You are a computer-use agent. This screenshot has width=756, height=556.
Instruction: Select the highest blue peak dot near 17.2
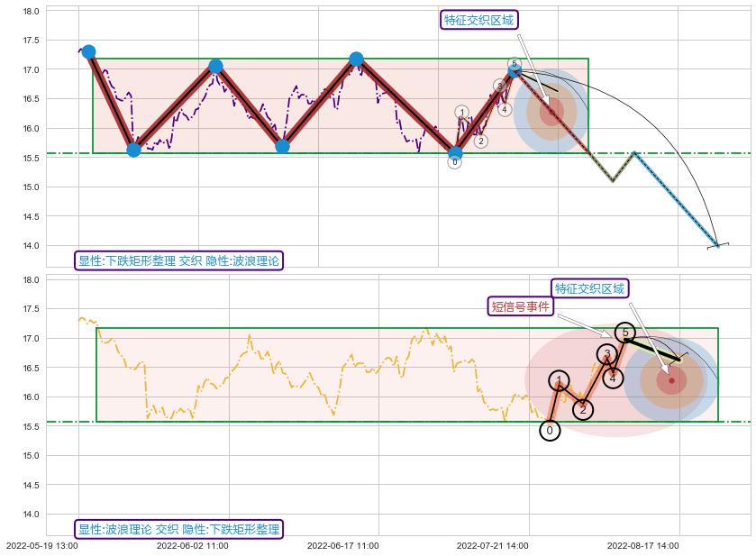click(356, 59)
